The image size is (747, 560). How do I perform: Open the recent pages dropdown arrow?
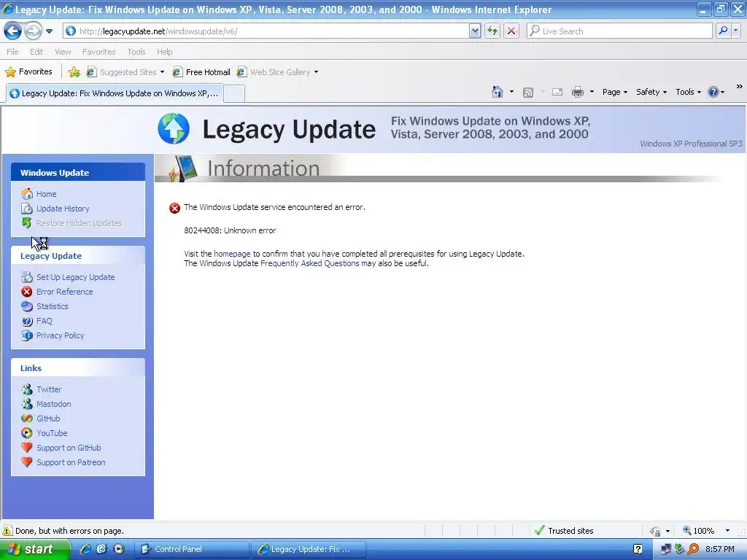click(x=49, y=31)
